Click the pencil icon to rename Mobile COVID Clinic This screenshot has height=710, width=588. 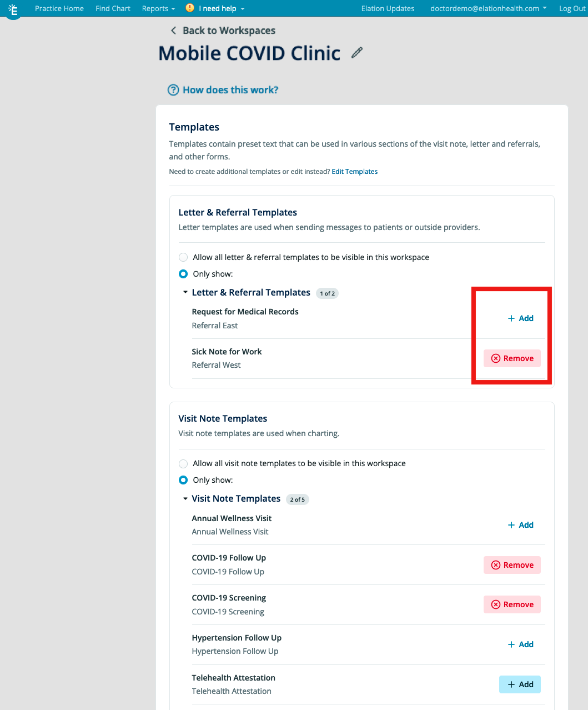pyautogui.click(x=356, y=52)
